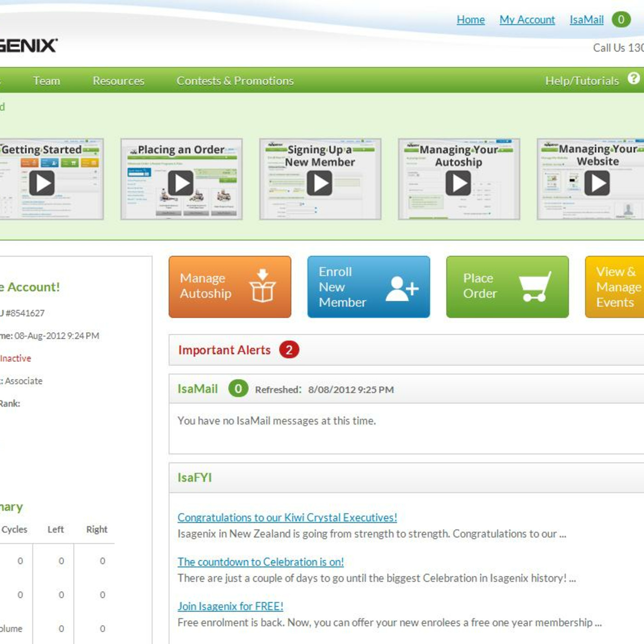This screenshot has width=644, height=644.
Task: Open Help/Tutorials in the navigation bar
Action: pos(582,81)
